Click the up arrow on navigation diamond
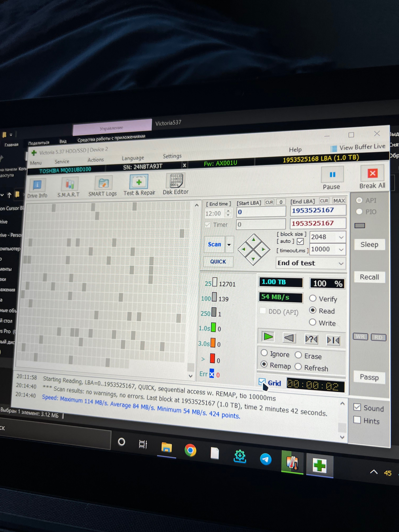 click(253, 239)
